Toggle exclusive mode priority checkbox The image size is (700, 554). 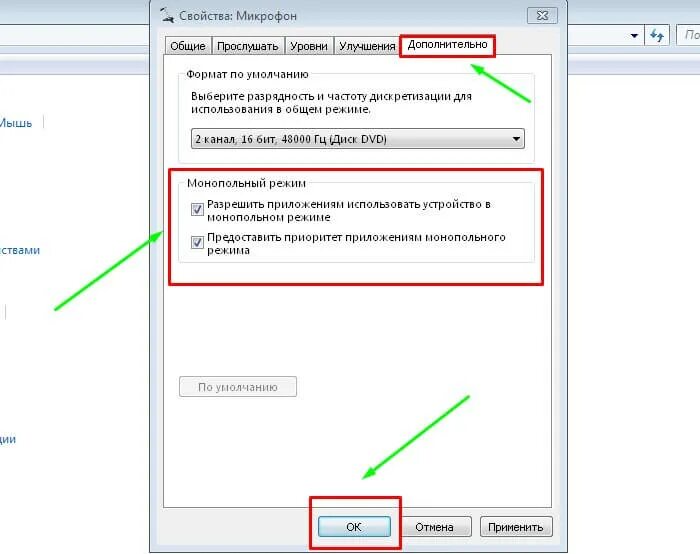(x=197, y=242)
